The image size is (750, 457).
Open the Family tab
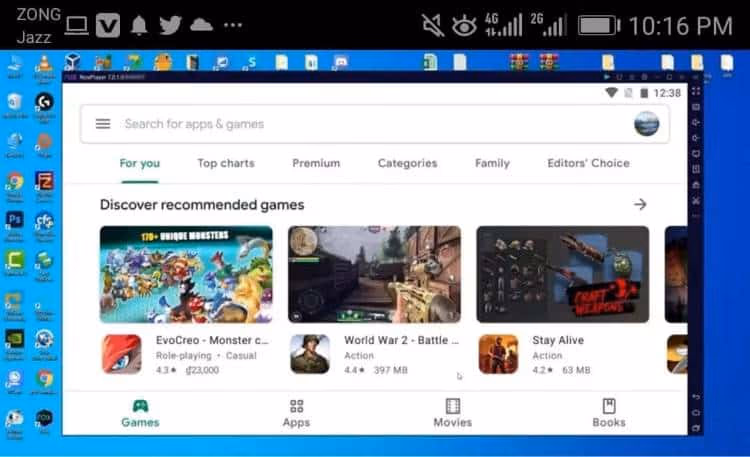[492, 163]
